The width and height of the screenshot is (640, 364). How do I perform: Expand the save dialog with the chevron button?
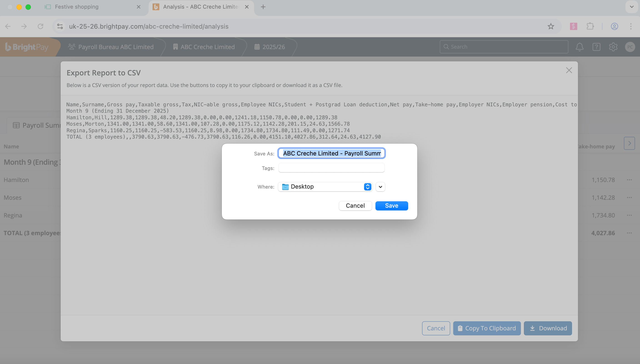point(380,187)
